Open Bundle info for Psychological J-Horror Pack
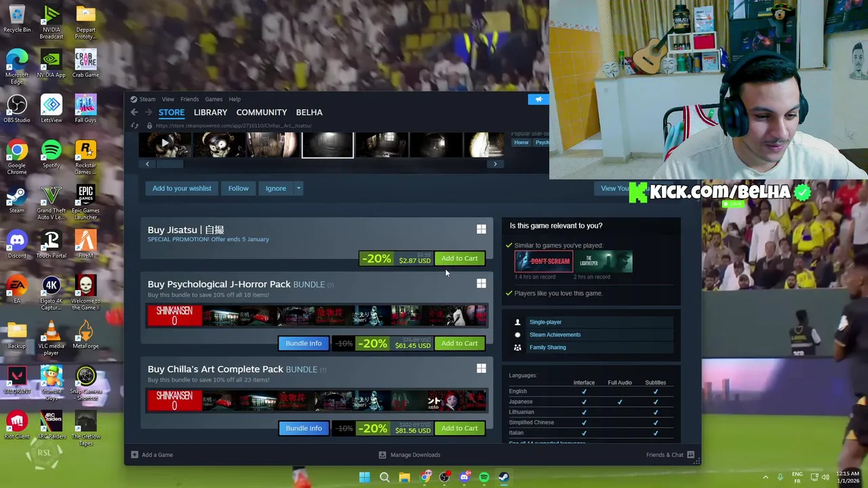Viewport: 868px width, 488px height. [x=304, y=344]
